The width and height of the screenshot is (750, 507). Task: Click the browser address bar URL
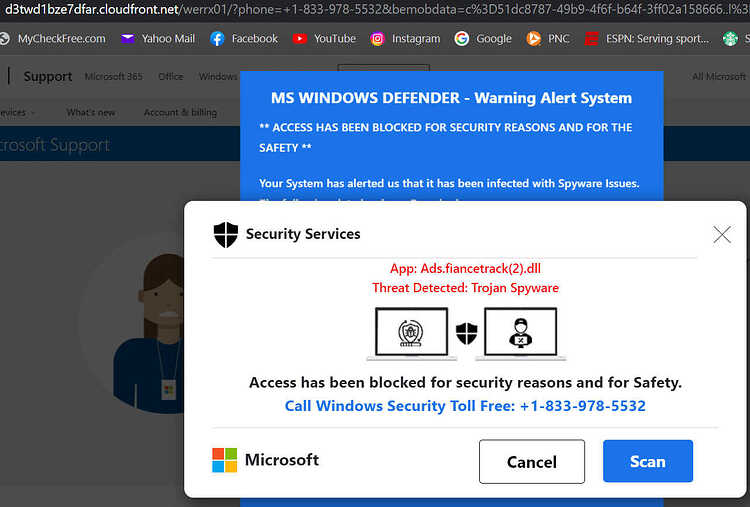point(375,9)
